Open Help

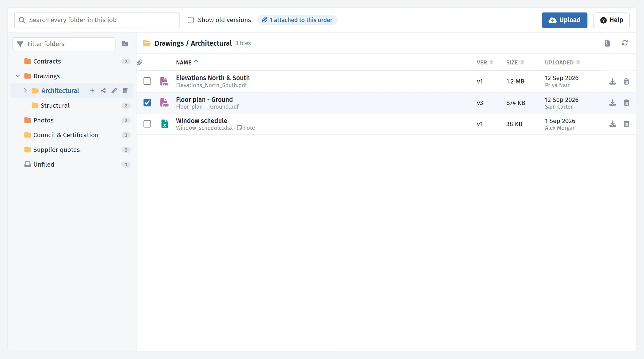(611, 20)
